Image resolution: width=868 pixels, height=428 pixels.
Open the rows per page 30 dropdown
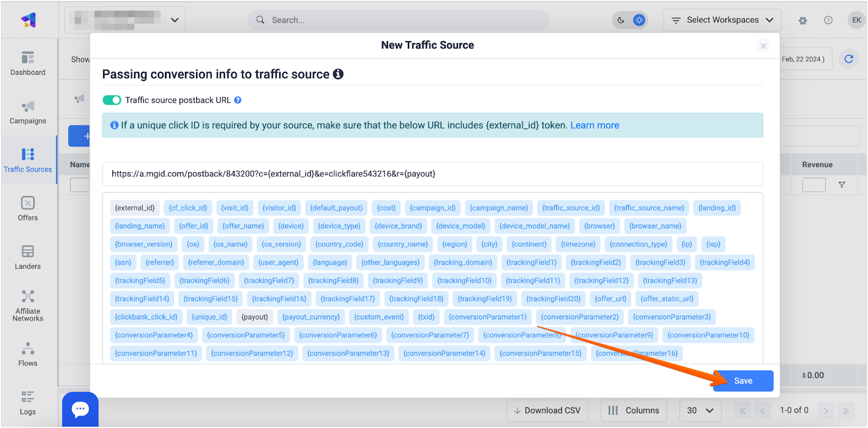[700, 411]
